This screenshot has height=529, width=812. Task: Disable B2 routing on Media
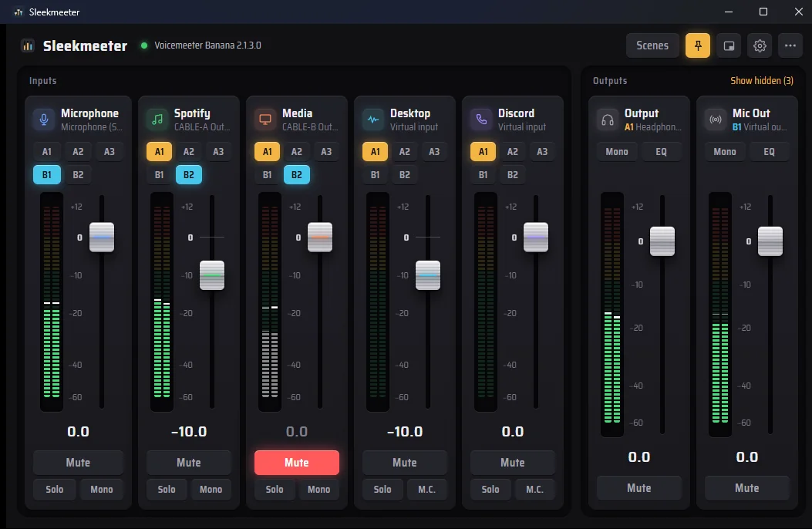click(x=297, y=174)
